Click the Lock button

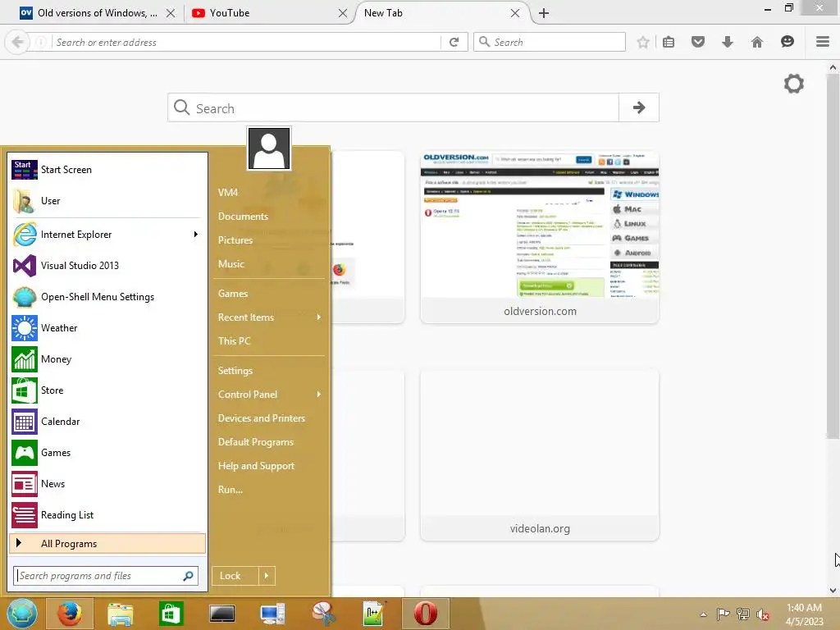(x=235, y=576)
